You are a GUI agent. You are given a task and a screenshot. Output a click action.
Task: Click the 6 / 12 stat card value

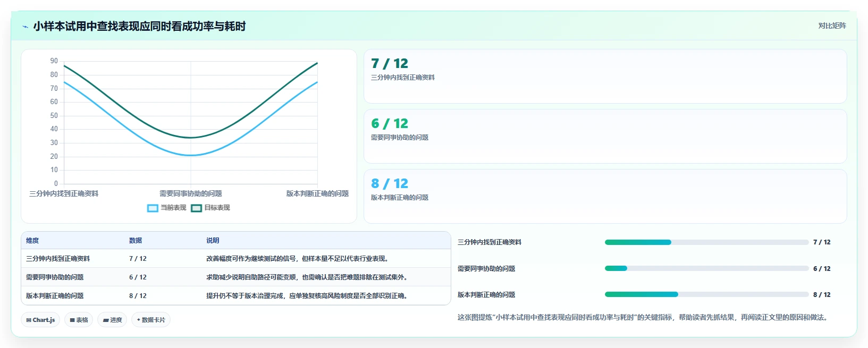[x=390, y=124]
